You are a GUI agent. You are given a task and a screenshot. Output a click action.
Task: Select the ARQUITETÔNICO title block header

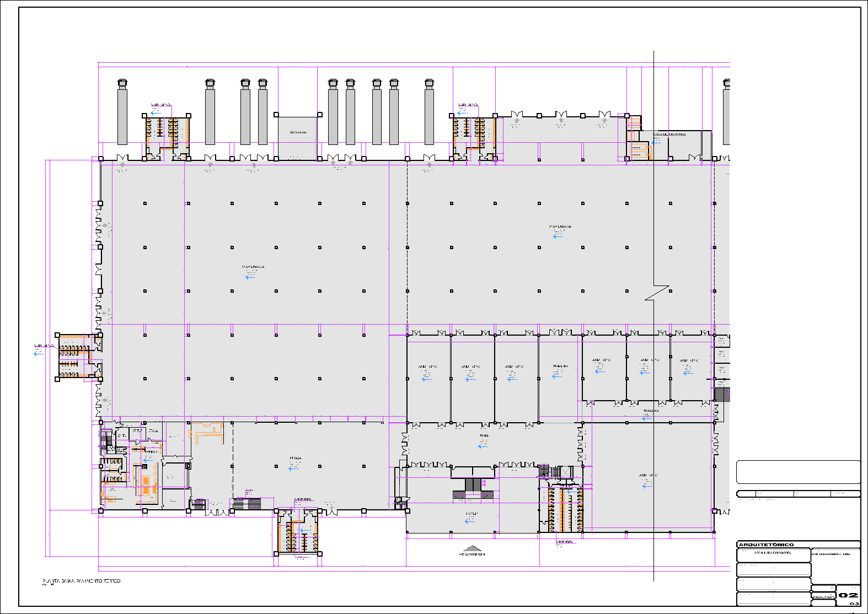tap(766, 545)
